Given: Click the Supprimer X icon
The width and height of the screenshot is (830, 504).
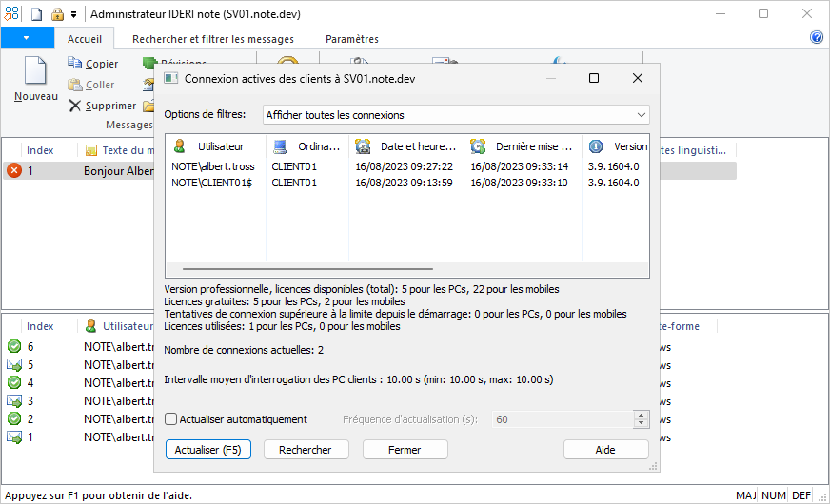Looking at the screenshot, I should point(74,106).
